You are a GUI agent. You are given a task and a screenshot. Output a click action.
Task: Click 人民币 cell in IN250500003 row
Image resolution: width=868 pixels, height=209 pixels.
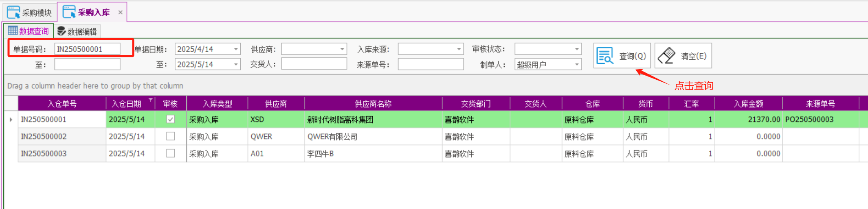pyautogui.click(x=646, y=154)
